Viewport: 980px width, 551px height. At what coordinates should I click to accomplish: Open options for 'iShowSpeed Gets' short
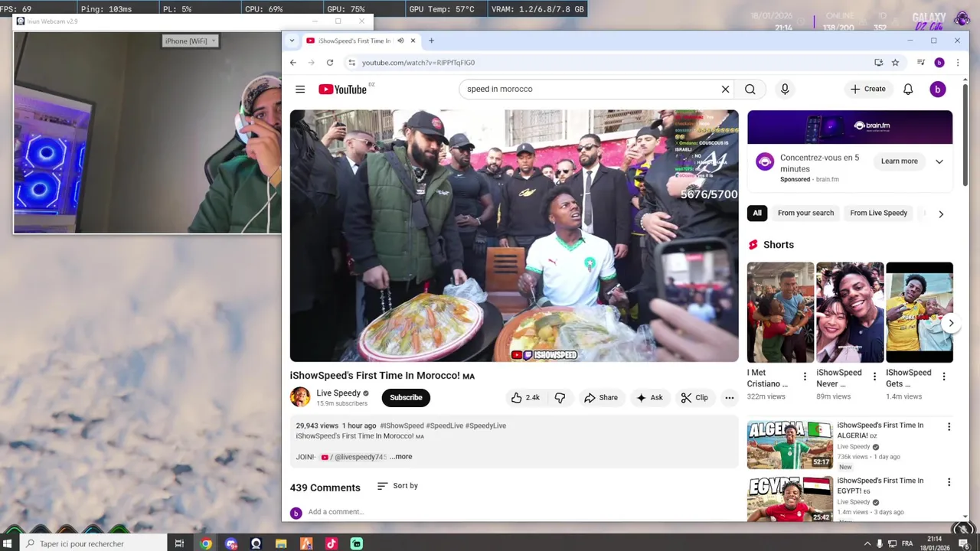(944, 377)
